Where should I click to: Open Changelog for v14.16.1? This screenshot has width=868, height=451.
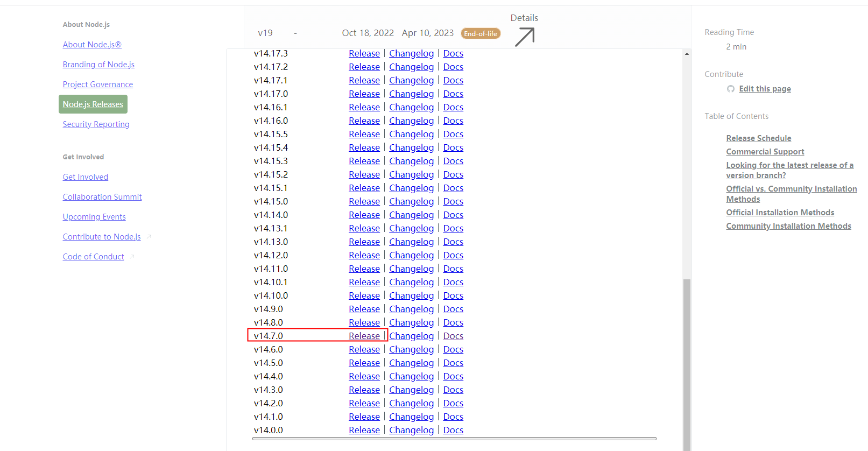[x=411, y=107]
